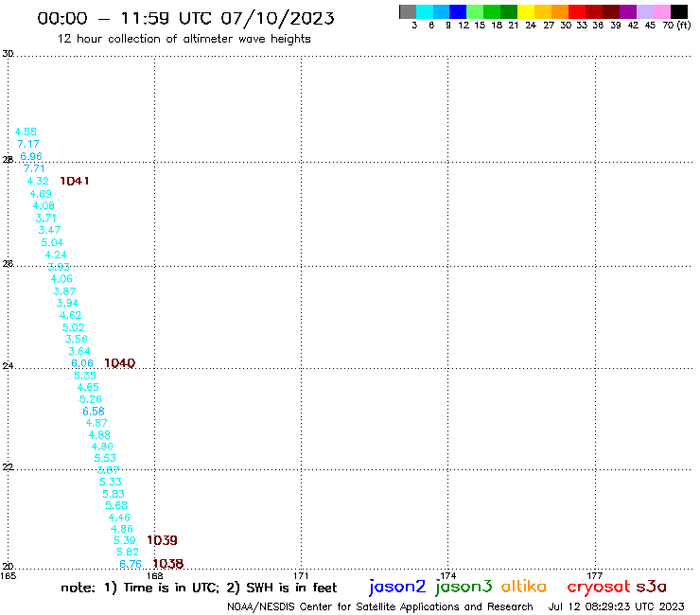Click the bright red swatch in the color scale
This screenshot has width=700, height=615.
coord(577,11)
